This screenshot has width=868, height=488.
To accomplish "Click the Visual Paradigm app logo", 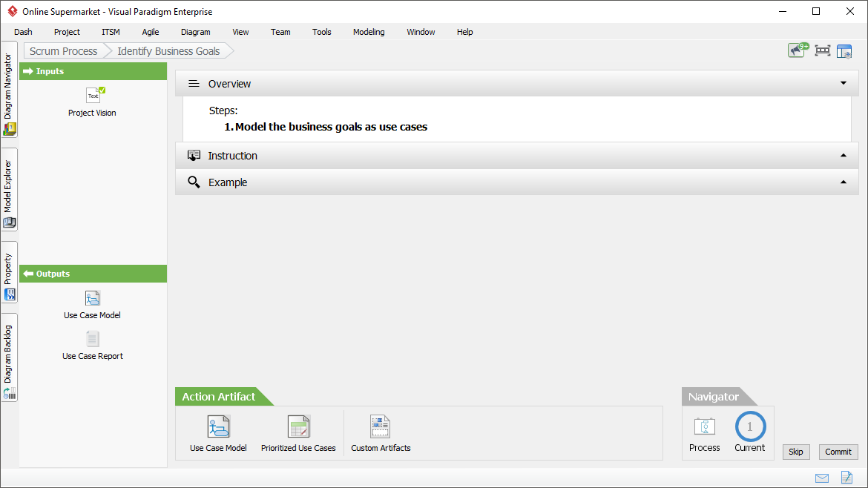I will click(12, 11).
